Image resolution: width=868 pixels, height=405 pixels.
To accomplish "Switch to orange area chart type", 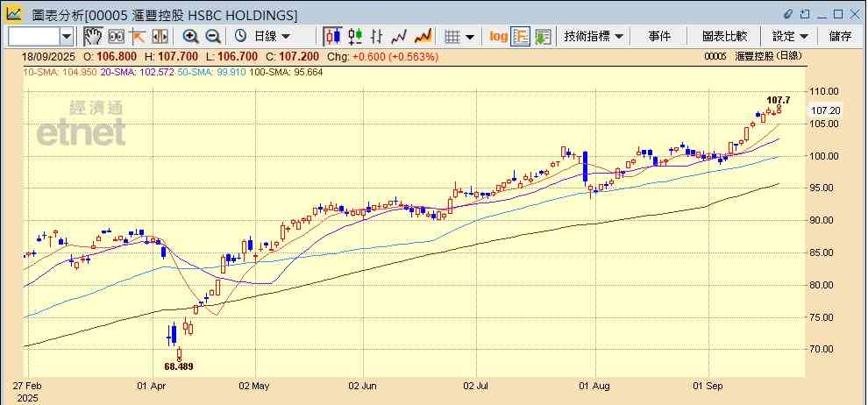I will point(423,37).
